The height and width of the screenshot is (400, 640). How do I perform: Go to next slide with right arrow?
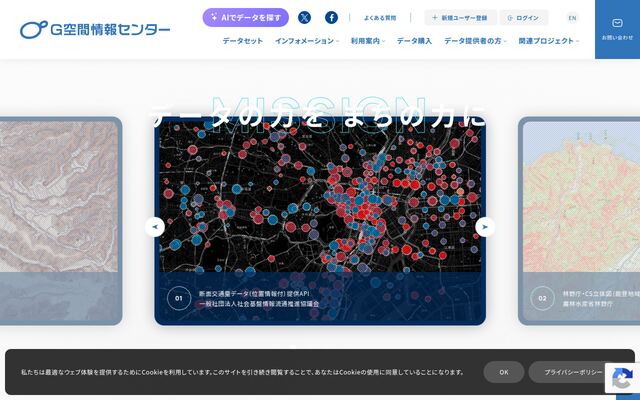click(x=485, y=227)
